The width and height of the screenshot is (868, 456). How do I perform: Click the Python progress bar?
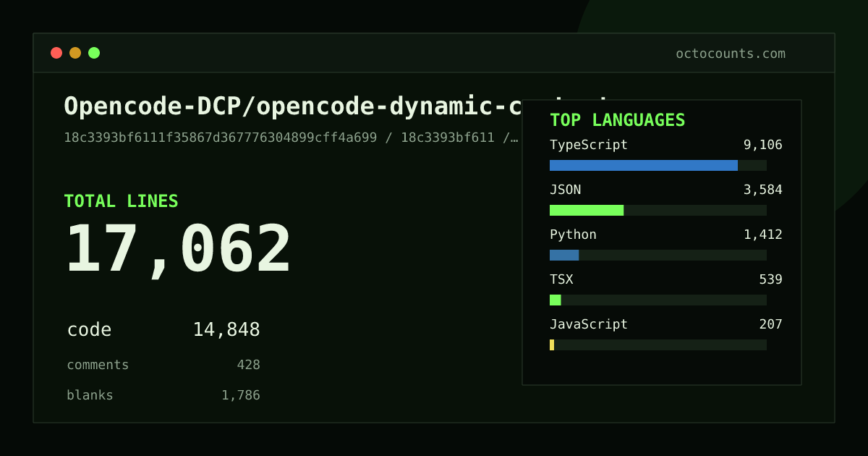[x=564, y=256]
